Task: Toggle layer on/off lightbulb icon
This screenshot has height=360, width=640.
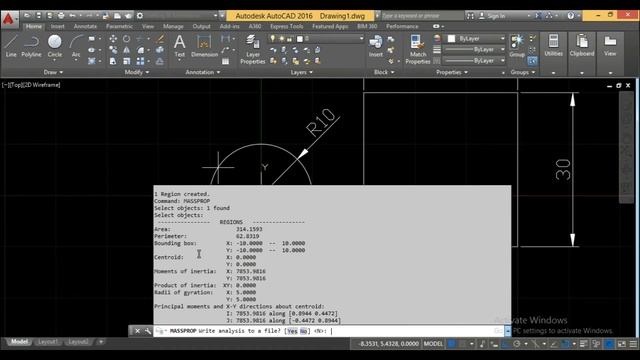Action: tap(272, 38)
